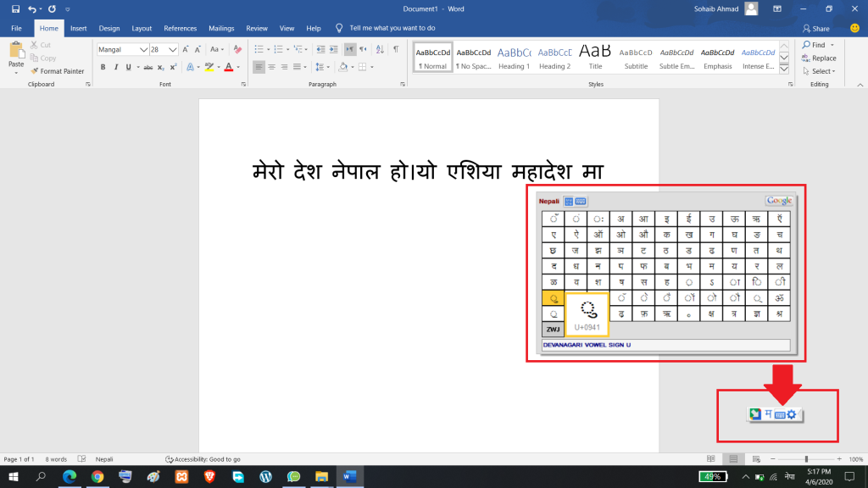This screenshot has height=488, width=868.
Task: Apply the No Spacing style
Action: (x=473, y=58)
